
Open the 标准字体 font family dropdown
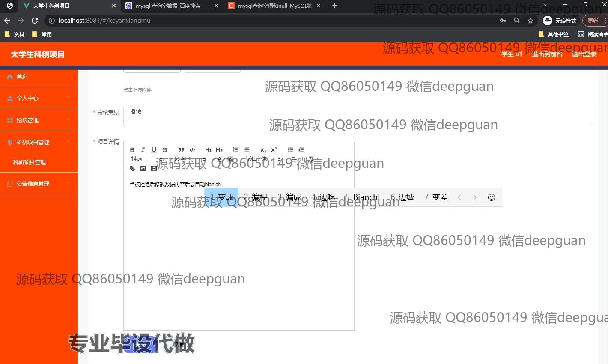262,159
